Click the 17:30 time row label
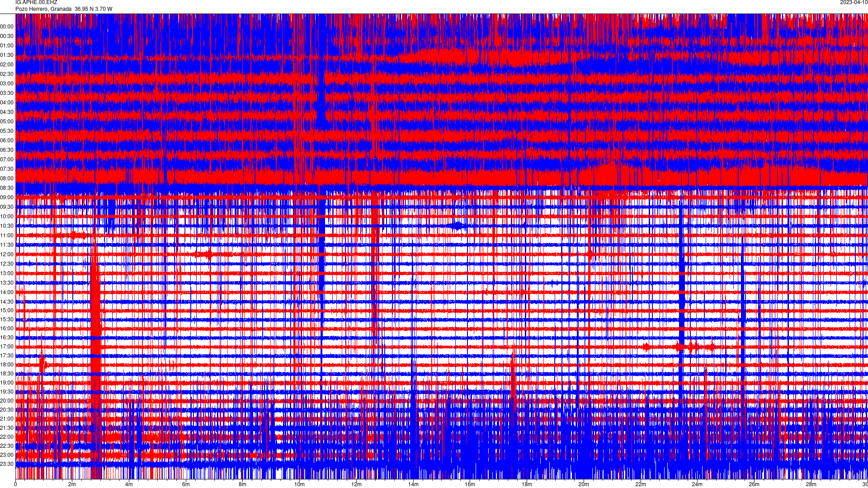The width and height of the screenshot is (868, 488). [x=7, y=356]
